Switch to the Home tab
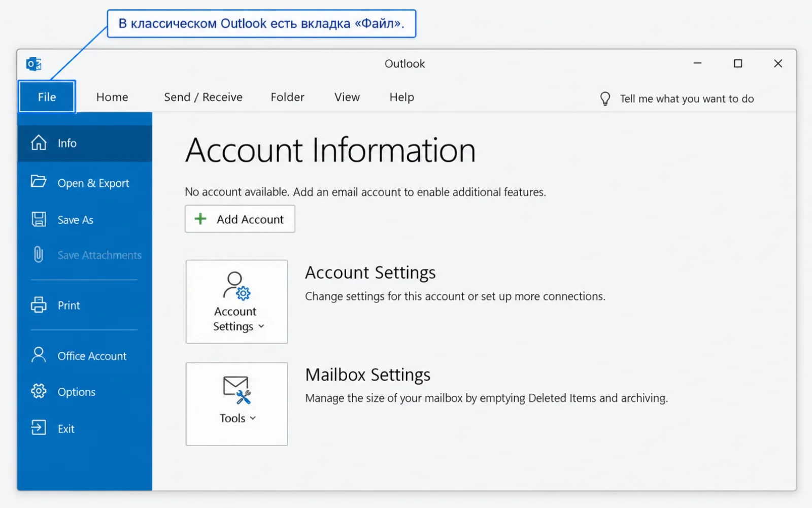812x508 pixels. pos(112,97)
